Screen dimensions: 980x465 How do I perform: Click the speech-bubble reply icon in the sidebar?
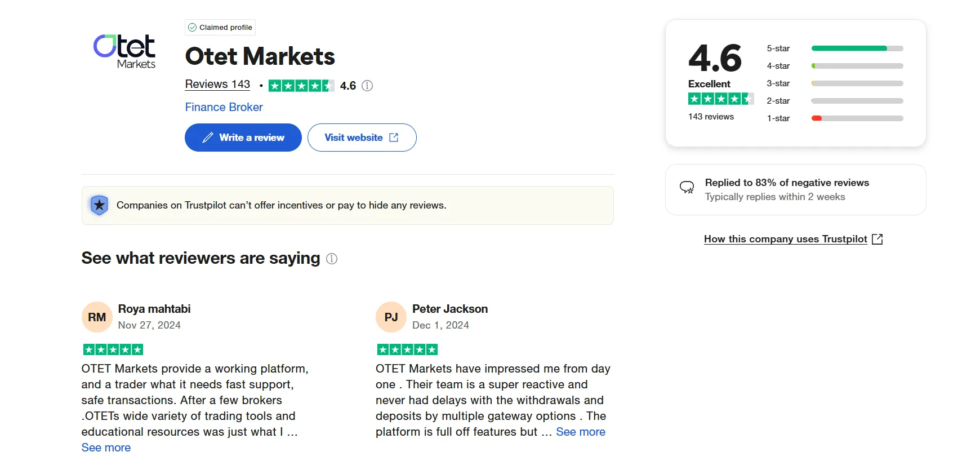(x=687, y=187)
